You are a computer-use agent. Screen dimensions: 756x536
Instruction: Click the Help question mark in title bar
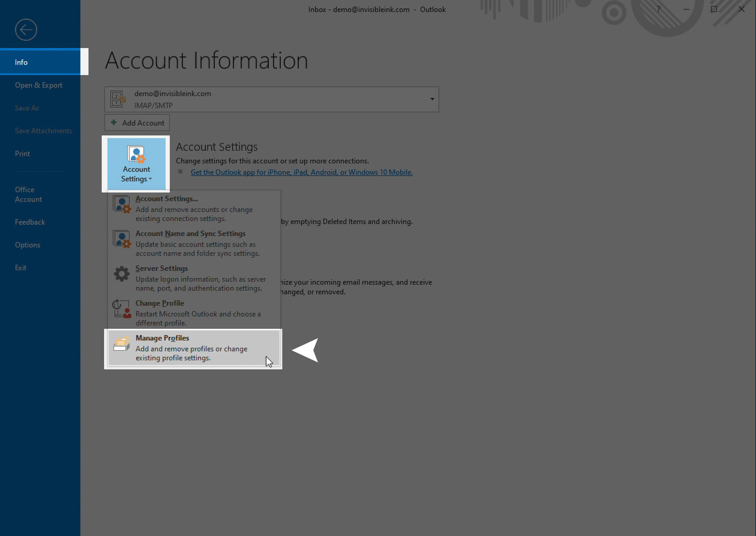pos(658,9)
